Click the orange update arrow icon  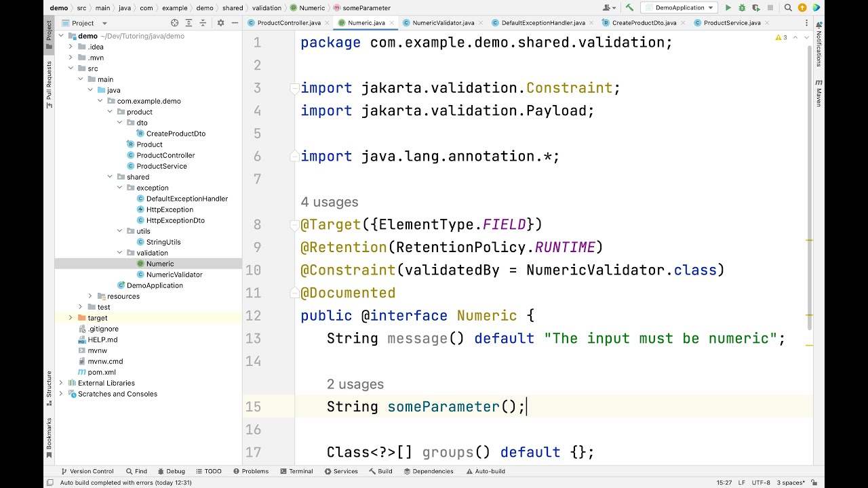pyautogui.click(x=802, y=8)
